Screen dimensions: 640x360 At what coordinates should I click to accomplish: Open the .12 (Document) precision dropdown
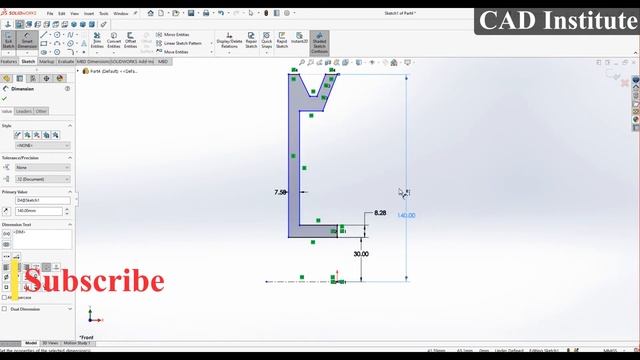pyautogui.click(x=42, y=179)
